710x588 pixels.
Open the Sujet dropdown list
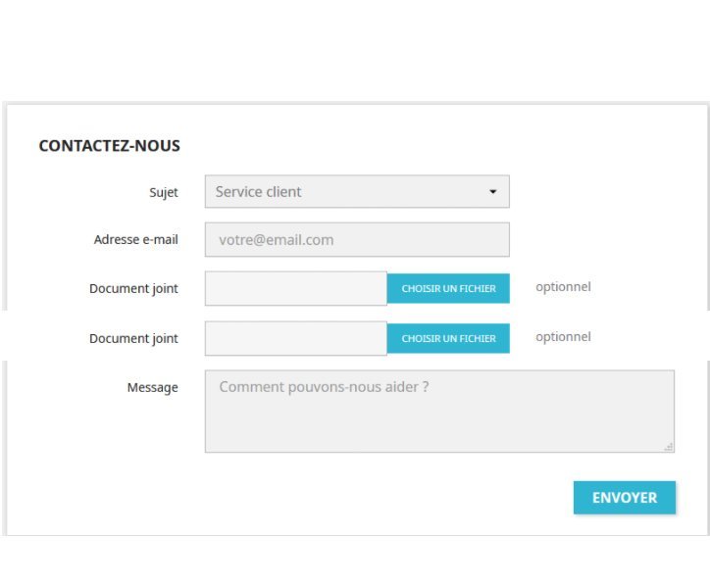click(x=357, y=192)
